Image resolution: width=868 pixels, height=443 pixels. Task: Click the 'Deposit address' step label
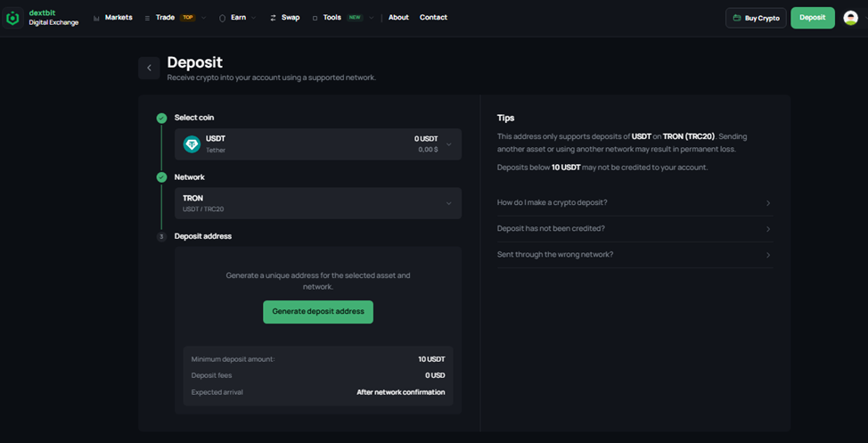pyautogui.click(x=203, y=236)
